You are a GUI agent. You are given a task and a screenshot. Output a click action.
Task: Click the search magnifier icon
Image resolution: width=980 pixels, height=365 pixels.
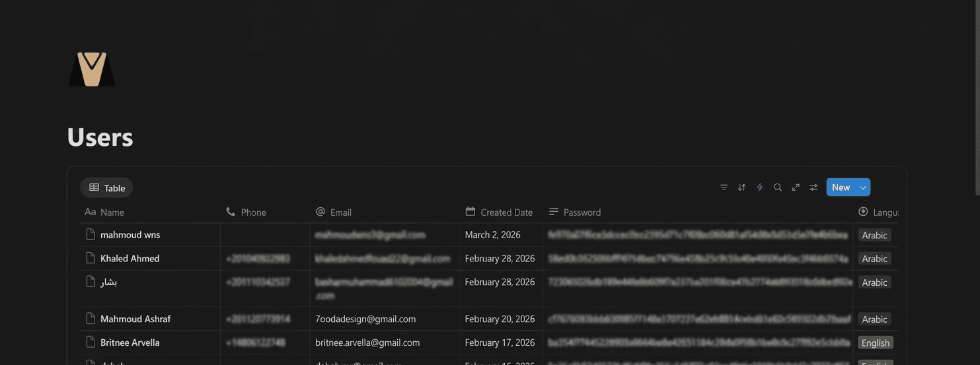tap(777, 187)
